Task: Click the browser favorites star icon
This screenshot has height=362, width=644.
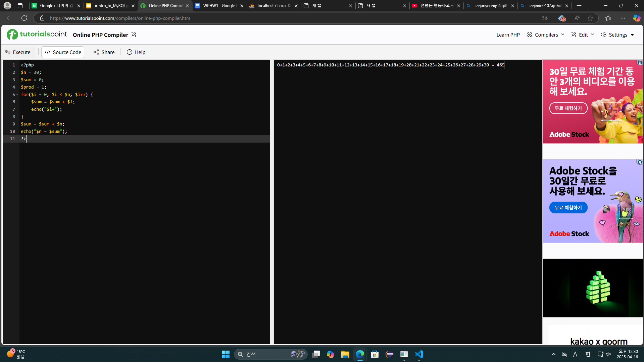Action: tap(591, 18)
